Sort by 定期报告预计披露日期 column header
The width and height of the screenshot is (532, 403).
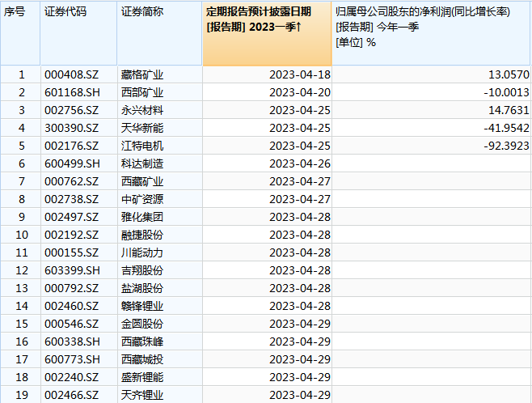tap(267, 33)
